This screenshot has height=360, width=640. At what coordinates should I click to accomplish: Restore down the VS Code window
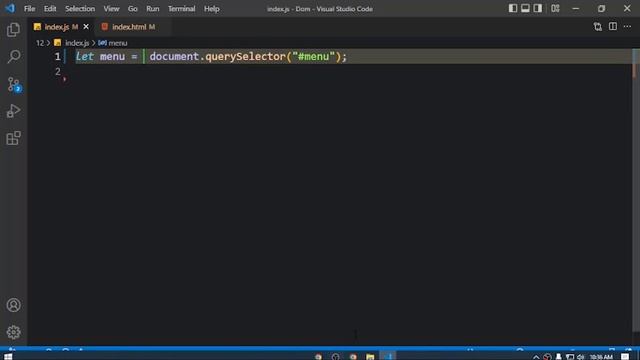tap(601, 8)
